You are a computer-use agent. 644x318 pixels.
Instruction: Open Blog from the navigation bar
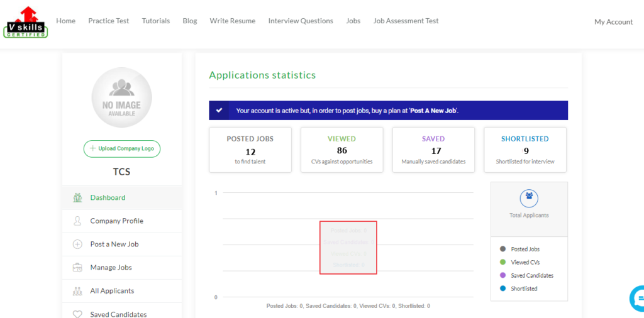190,21
